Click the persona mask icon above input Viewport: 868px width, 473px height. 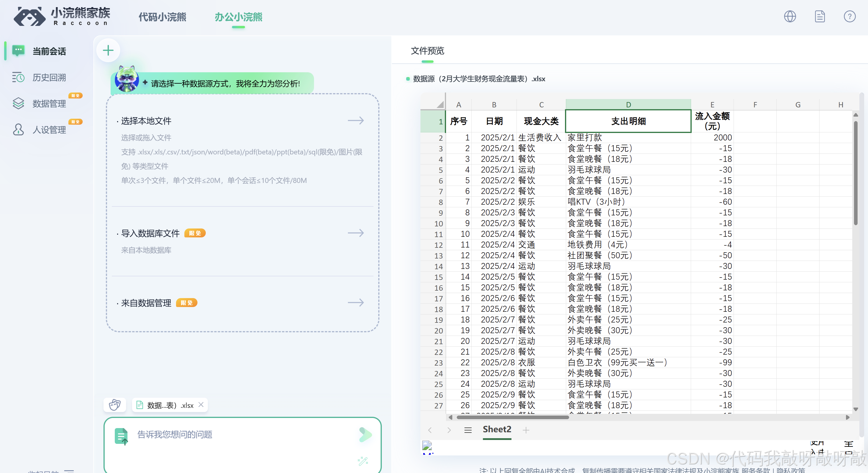(114, 405)
